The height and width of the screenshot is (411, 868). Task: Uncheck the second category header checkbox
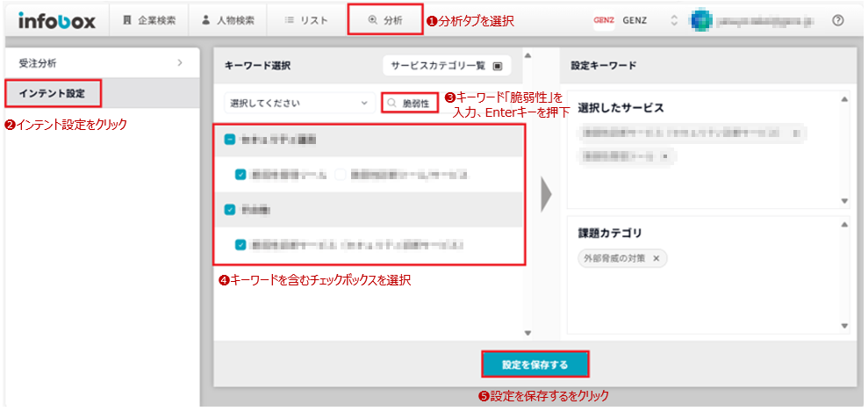click(229, 210)
